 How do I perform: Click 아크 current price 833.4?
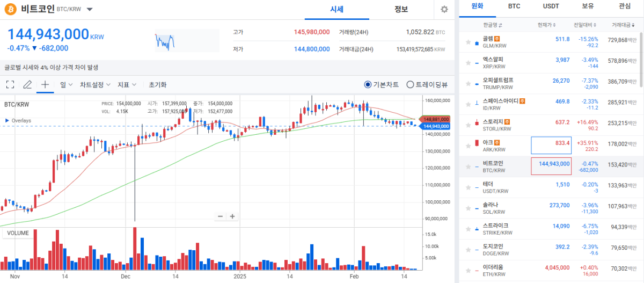(562, 143)
